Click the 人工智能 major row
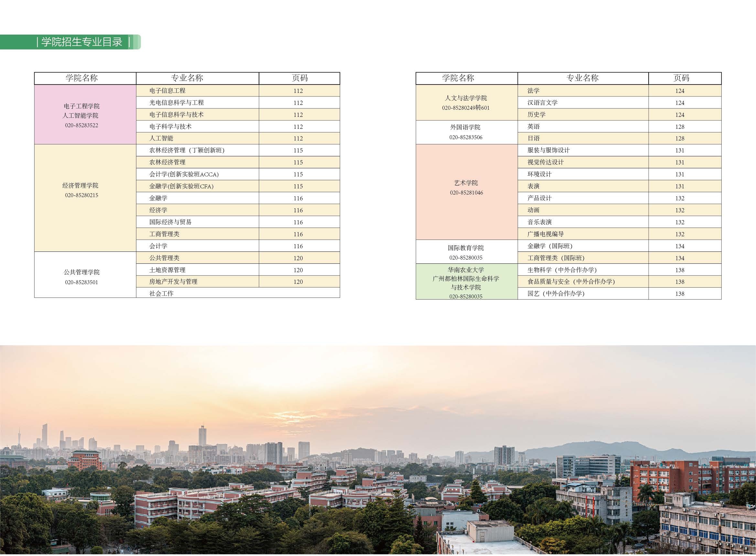The width and height of the screenshot is (756, 556). tap(161, 138)
